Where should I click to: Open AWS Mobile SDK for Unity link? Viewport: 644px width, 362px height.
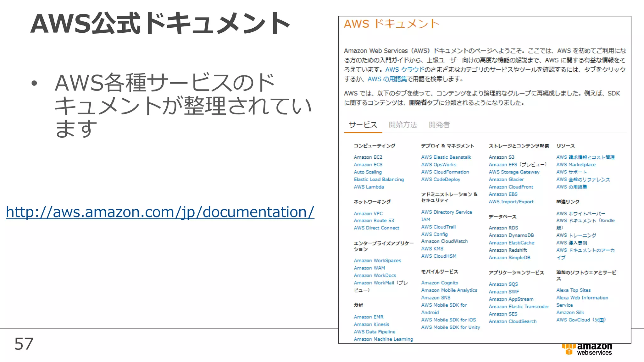(x=451, y=327)
